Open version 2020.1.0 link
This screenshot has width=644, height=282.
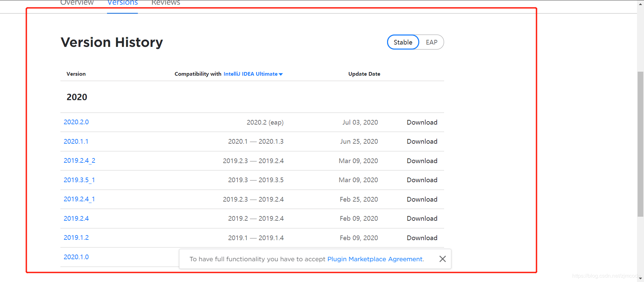point(76,257)
